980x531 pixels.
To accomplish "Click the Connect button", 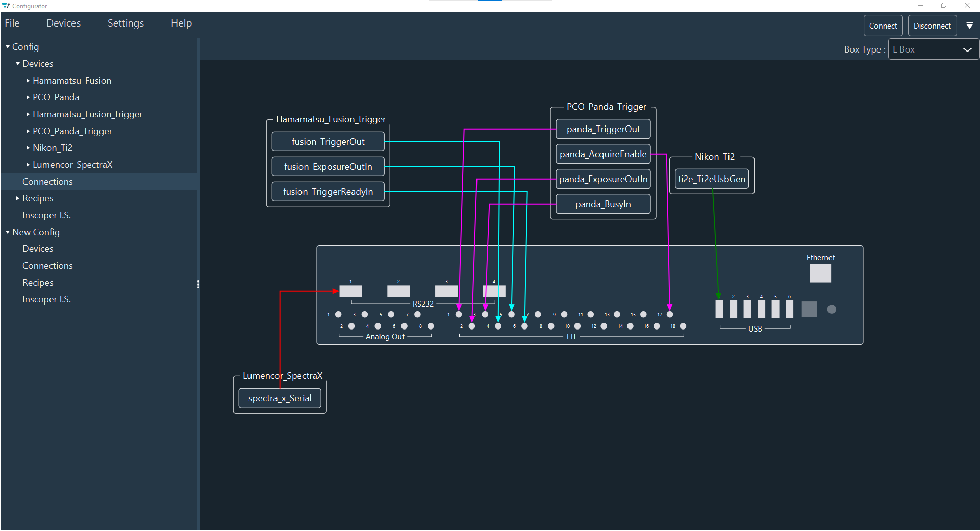I will click(883, 25).
